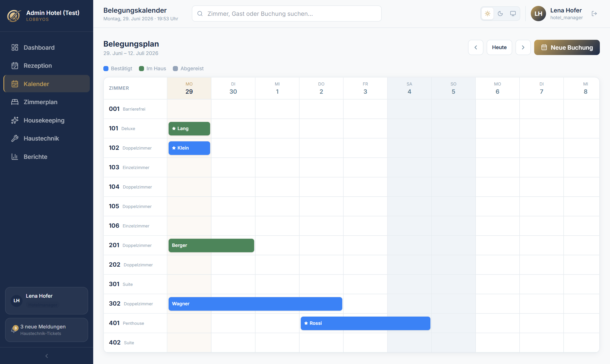Click room 105 Doppelzimmer row label
Viewport: 610px width, 364px height.
point(135,206)
